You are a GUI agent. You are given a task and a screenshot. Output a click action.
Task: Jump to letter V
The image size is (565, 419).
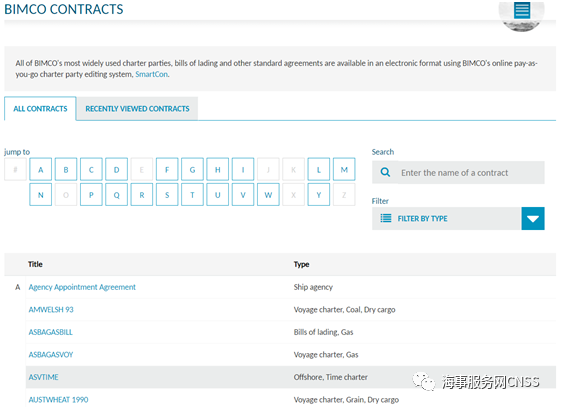(243, 195)
